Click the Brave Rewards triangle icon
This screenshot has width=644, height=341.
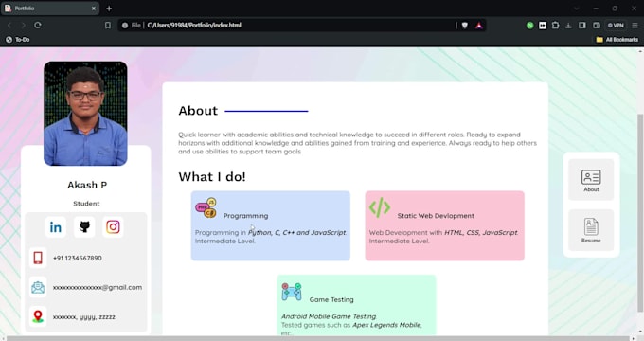[x=479, y=25]
